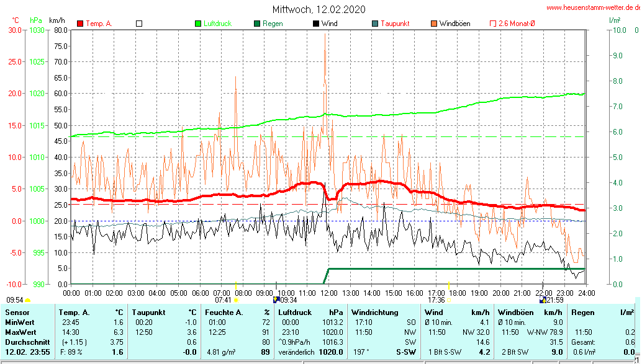Click the black Wind legend square
This screenshot has height=364, width=642.
click(316, 24)
